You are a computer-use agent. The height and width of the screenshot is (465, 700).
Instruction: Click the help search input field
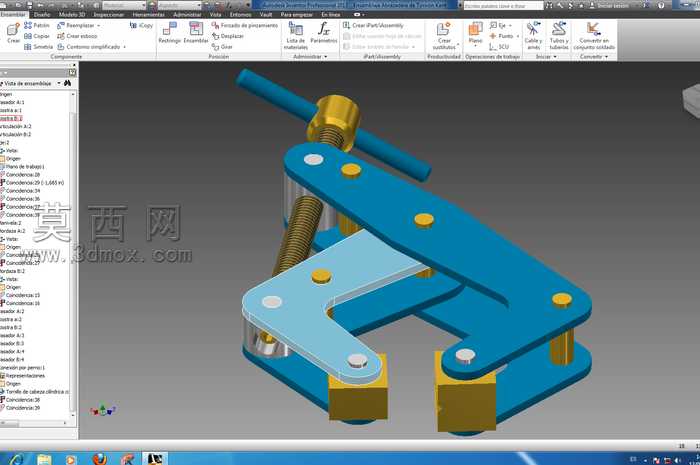tap(503, 6)
